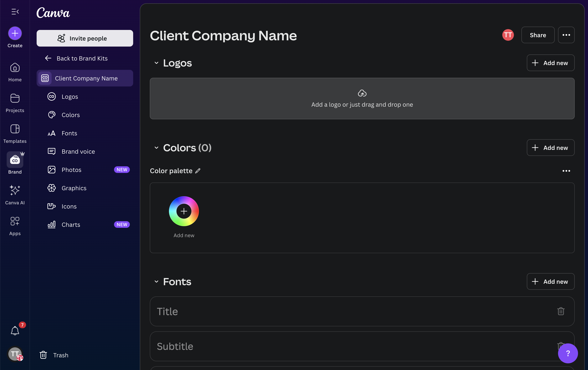Click the purple Create plus button
This screenshot has height=370, width=588.
[15, 33]
